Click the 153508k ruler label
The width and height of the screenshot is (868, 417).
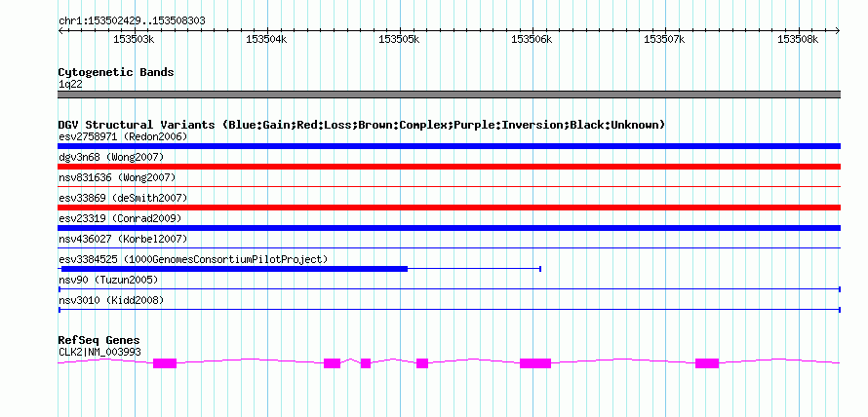coord(797,40)
